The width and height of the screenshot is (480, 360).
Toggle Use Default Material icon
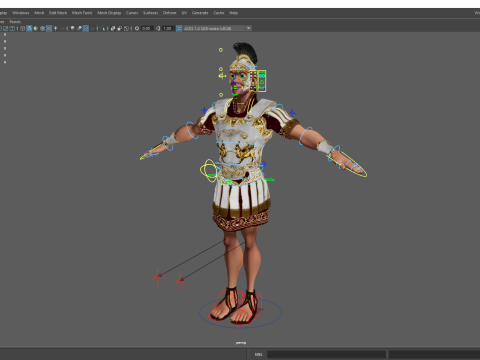pos(36,28)
